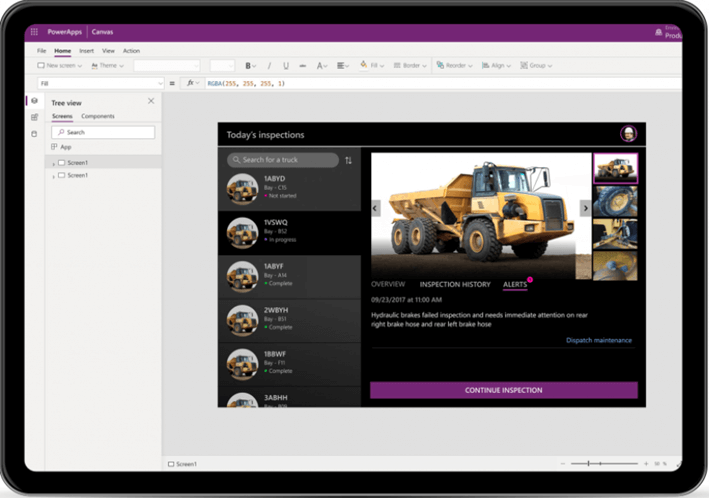Open the Align dropdown
Image resolution: width=709 pixels, height=498 pixels.
pos(496,66)
